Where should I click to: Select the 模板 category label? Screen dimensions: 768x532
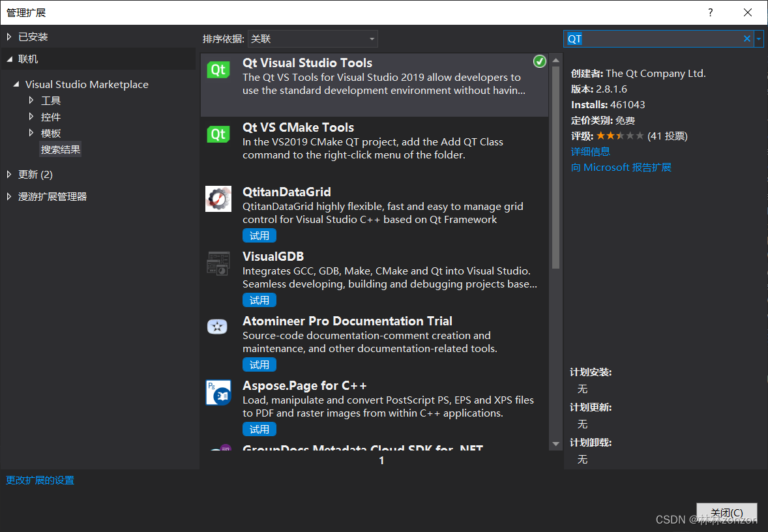[x=51, y=133]
